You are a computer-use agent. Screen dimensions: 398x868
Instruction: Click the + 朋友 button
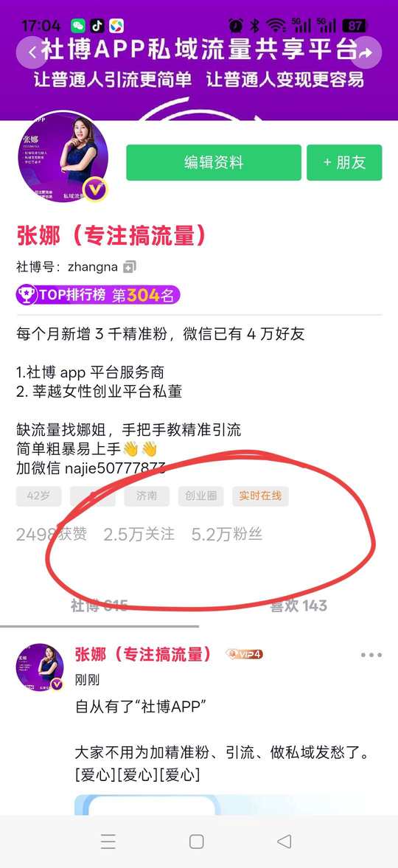point(344,163)
